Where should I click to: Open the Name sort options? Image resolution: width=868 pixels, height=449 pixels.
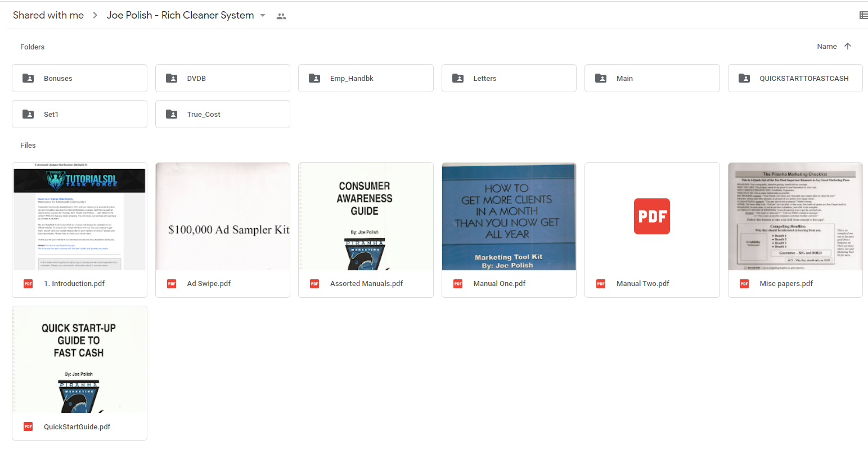[x=827, y=47]
